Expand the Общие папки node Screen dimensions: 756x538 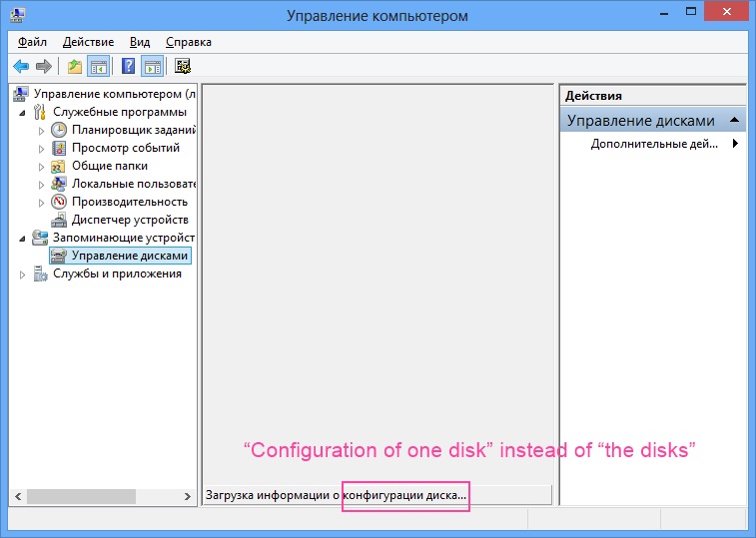tap(42, 167)
